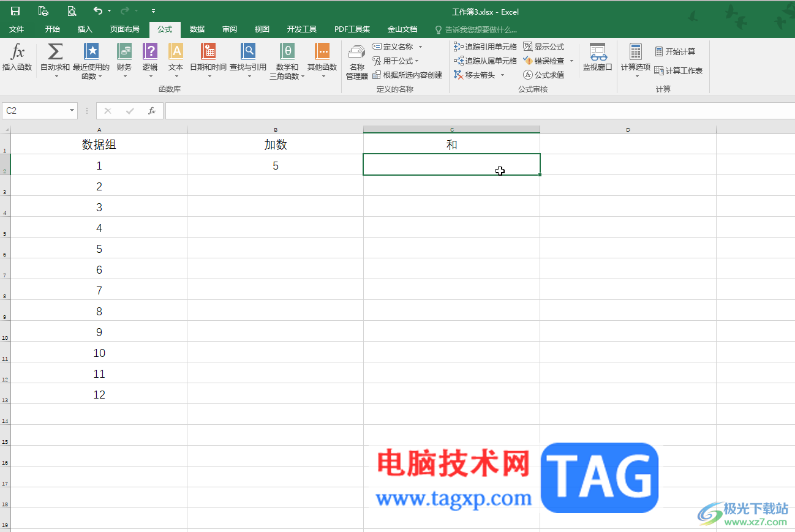
Task: Open the Logical functions icon
Action: (x=150, y=52)
